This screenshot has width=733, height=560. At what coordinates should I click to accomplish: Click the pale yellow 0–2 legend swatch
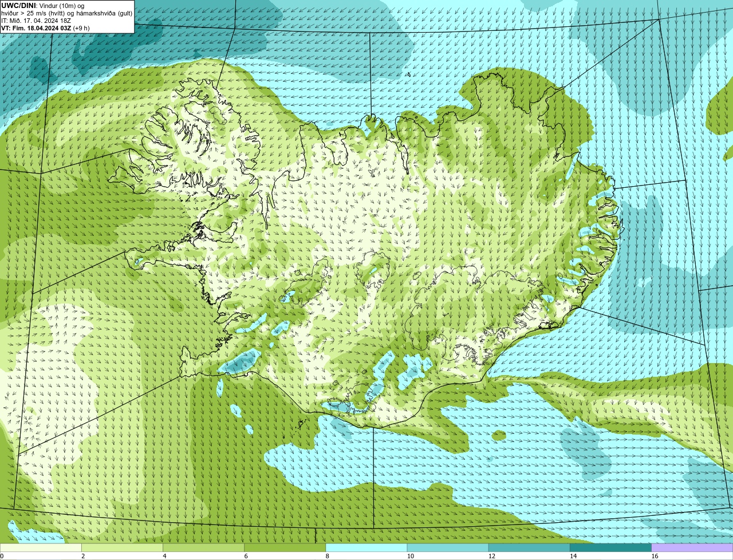41,547
